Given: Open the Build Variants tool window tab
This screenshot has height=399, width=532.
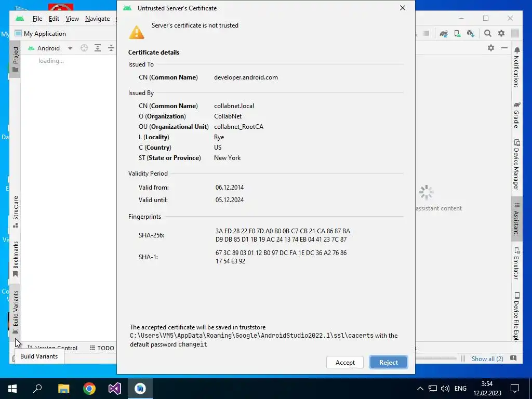Looking at the screenshot, I should (x=15, y=312).
